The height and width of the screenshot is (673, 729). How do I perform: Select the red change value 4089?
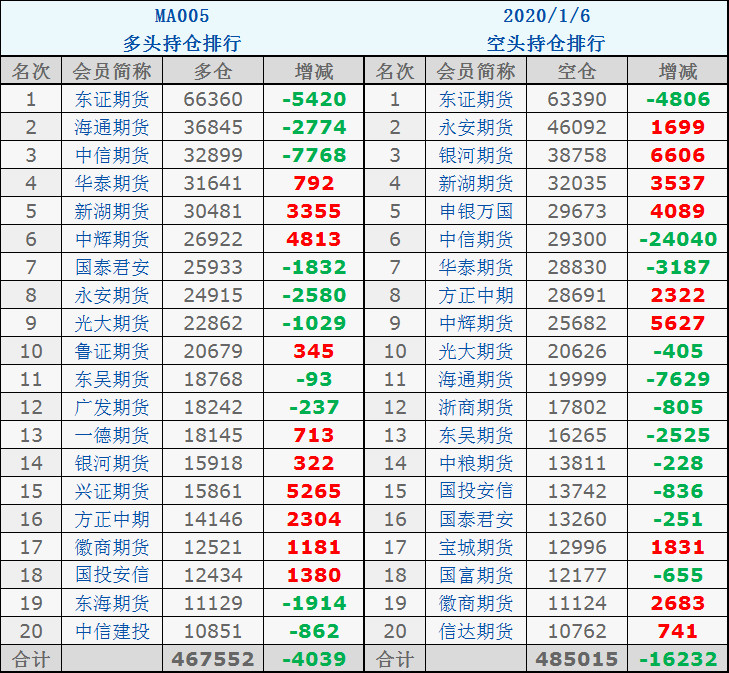(x=678, y=211)
